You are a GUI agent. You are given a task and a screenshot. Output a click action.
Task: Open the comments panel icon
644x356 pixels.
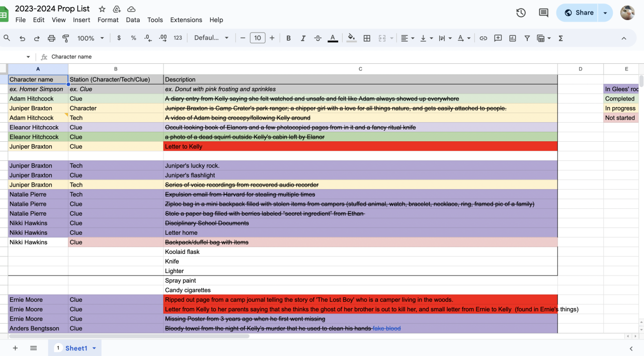click(x=543, y=13)
